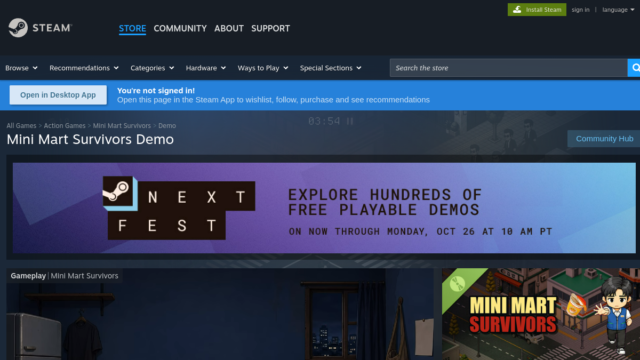Screen dimensions: 640x360
Task: Follow the Action Games breadcrumb
Action: [x=64, y=126]
